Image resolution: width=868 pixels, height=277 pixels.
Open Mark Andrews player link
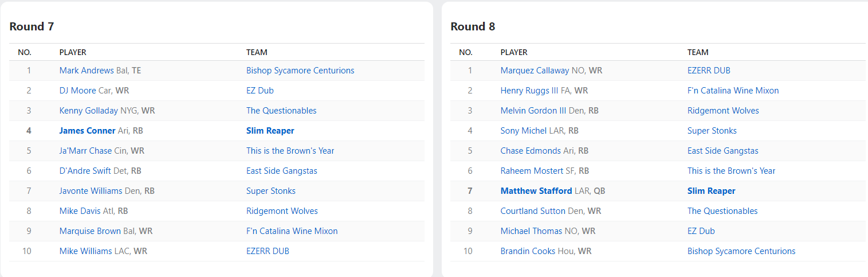87,71
